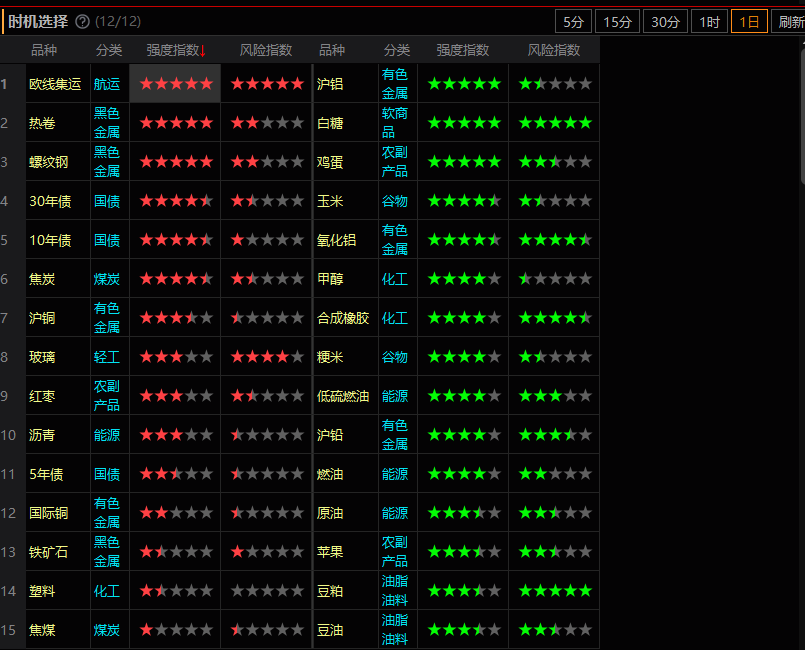Select the 1日 timeframe tab
Image resolution: width=805 pixels, height=650 pixels.
(749, 22)
